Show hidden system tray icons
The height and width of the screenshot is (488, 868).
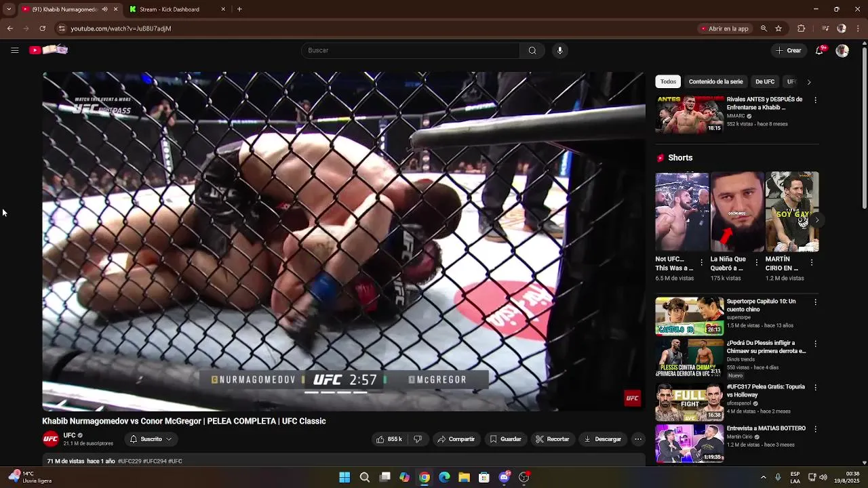763,477
